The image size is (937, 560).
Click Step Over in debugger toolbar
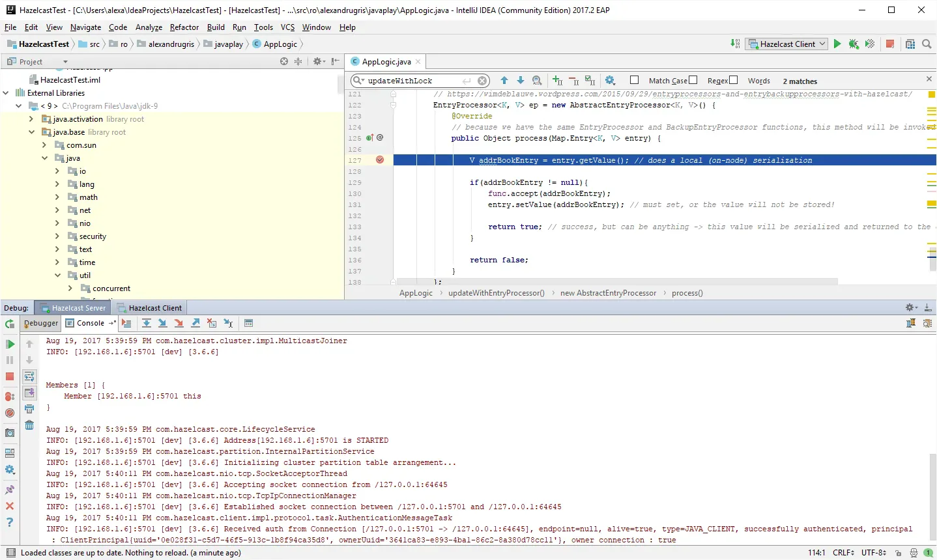[147, 323]
